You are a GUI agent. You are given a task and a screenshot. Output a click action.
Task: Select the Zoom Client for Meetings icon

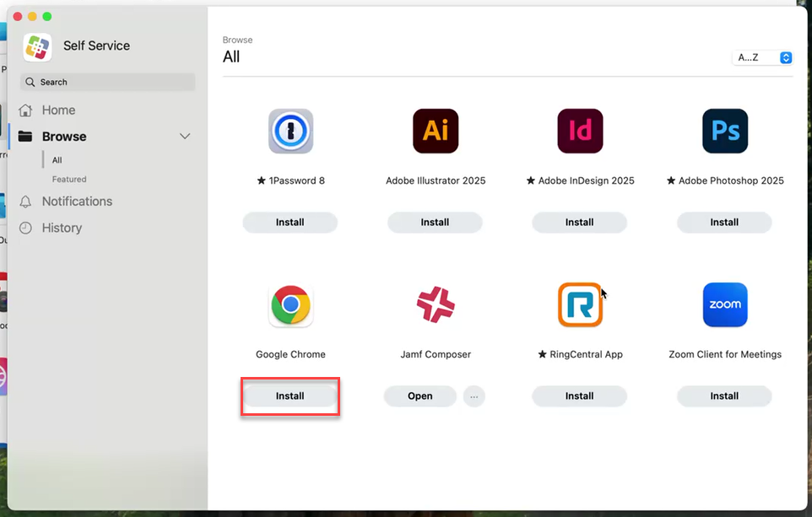pos(725,304)
